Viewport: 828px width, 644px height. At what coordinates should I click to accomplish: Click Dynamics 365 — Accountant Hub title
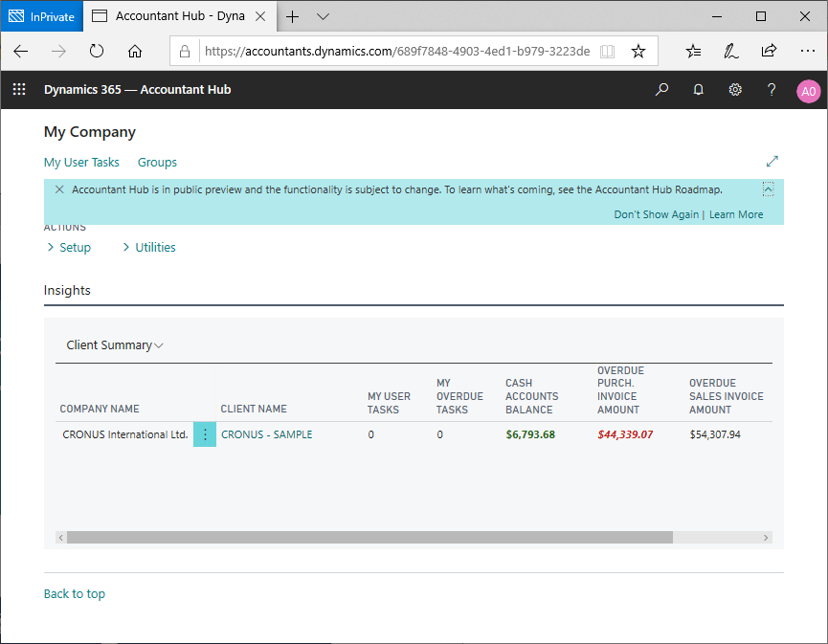(137, 90)
